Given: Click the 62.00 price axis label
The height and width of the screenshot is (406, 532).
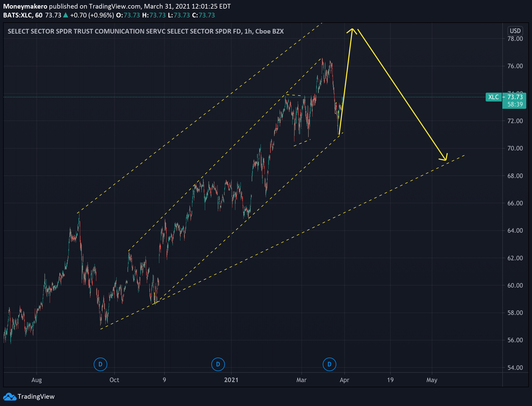Looking at the screenshot, I should [515, 258].
